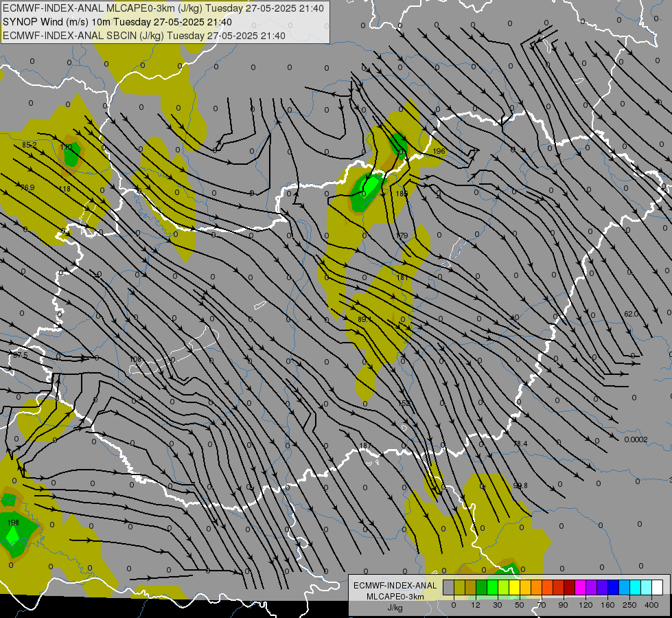The height and width of the screenshot is (618, 672).
Task: Click the SYNOP Wind 10m title line
Action: tap(117, 22)
